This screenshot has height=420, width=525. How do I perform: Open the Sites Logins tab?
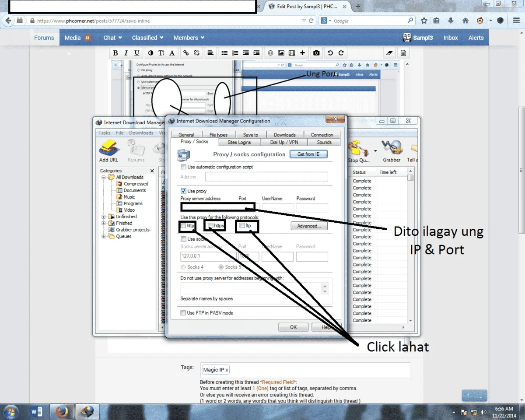pos(239,142)
